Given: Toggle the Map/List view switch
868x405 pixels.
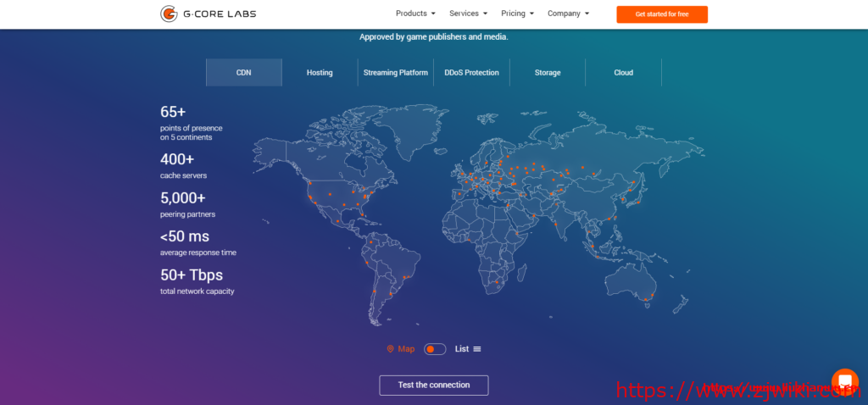Looking at the screenshot, I should tap(435, 349).
